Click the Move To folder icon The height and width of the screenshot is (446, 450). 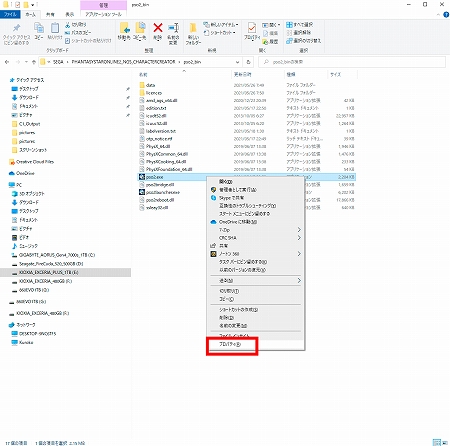click(124, 28)
